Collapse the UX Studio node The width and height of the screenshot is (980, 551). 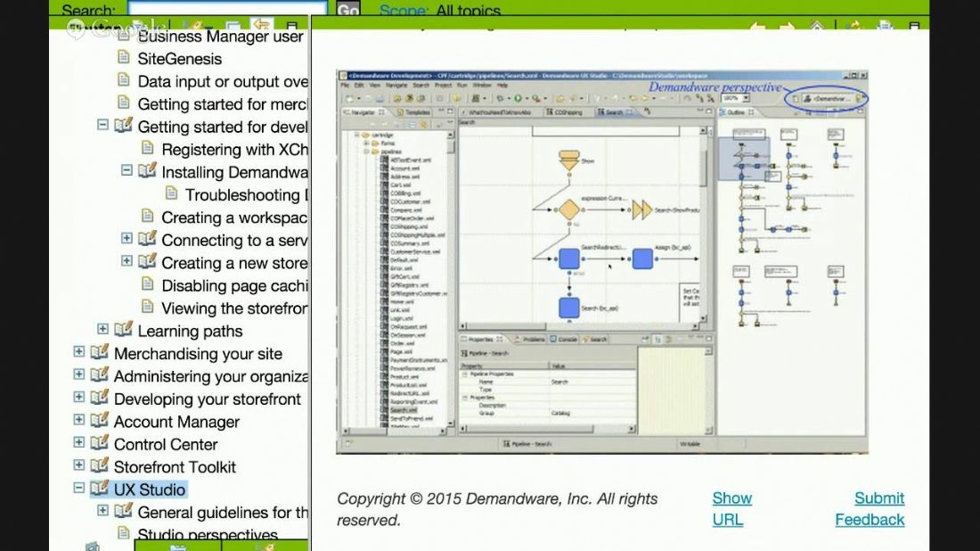coord(78,487)
